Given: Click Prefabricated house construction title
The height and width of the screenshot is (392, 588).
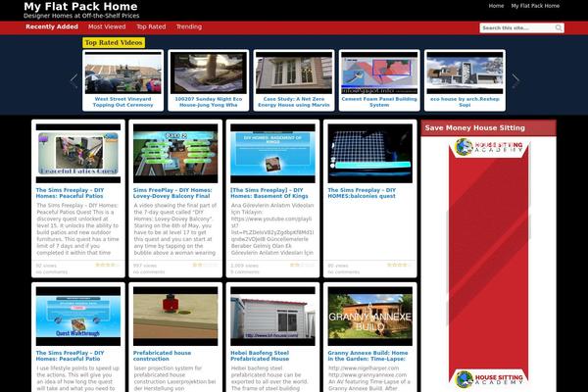Looking at the screenshot, I should click(162, 356).
